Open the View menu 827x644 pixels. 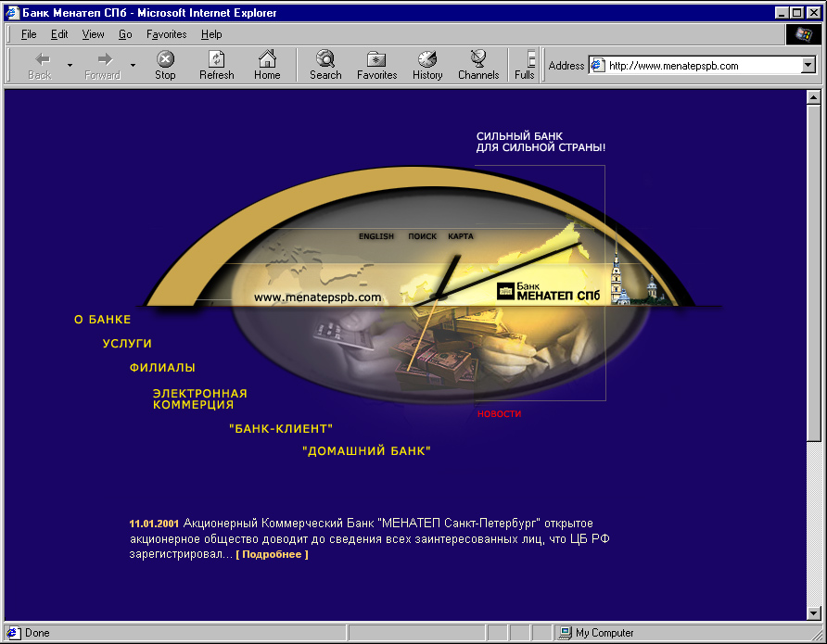coord(93,34)
